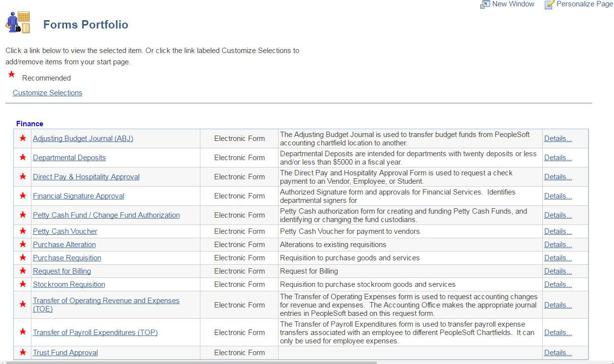Viewport: 614px width, 364px height.
Task: Open the Petty Cash Voucher form
Action: 65,231
